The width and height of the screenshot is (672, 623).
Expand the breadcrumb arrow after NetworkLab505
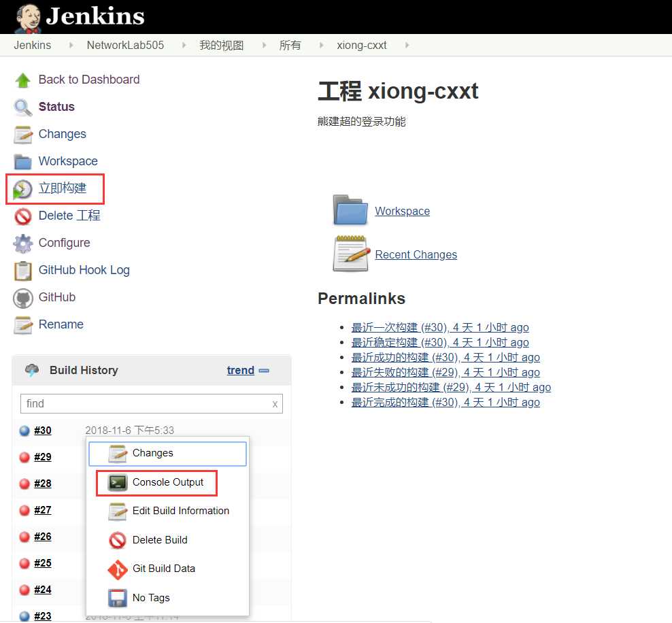tap(184, 45)
